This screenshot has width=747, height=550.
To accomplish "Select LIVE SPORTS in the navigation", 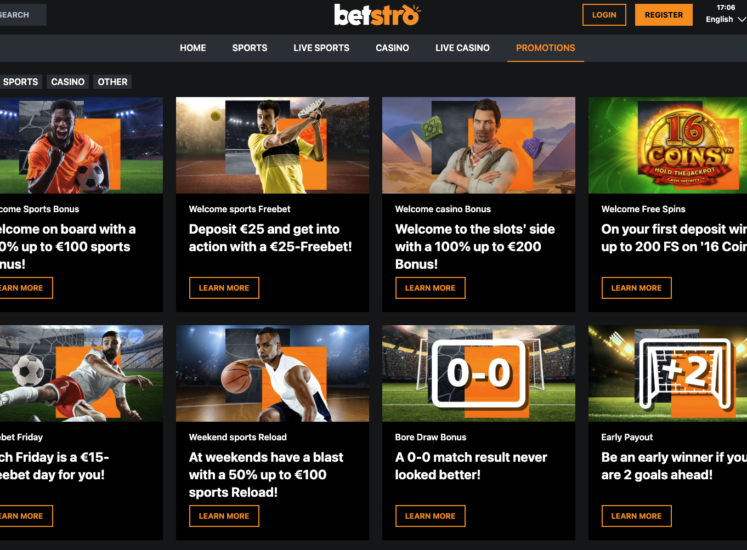I will 321,48.
